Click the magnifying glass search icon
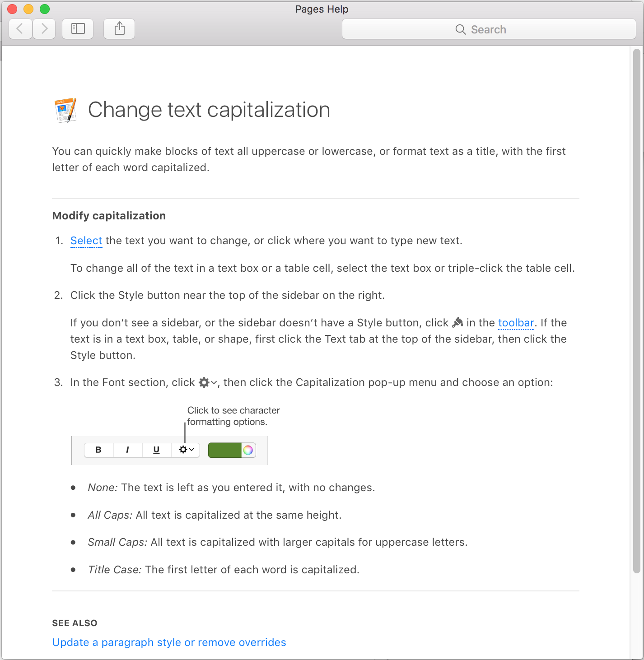The image size is (644, 660). point(460,30)
